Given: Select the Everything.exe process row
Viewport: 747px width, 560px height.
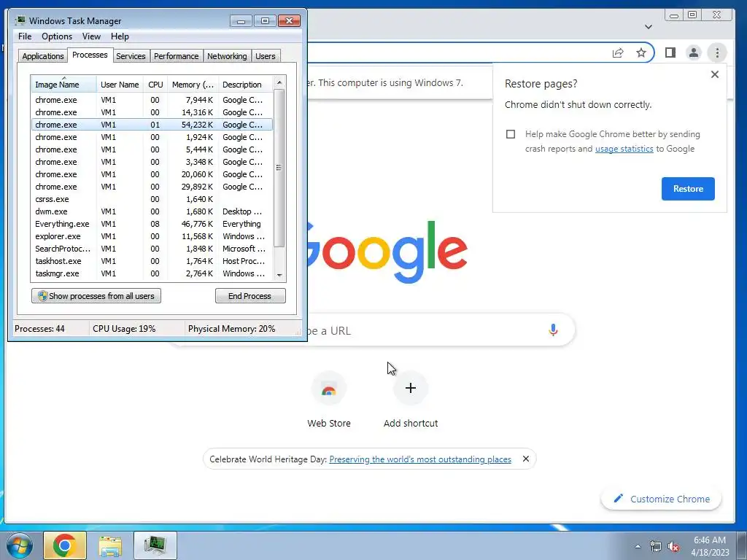Looking at the screenshot, I should 152,224.
